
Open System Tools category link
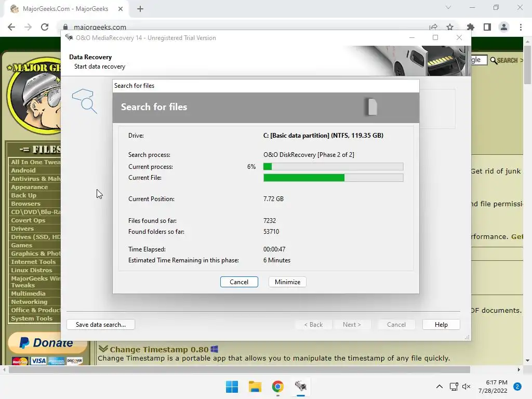[32, 318]
